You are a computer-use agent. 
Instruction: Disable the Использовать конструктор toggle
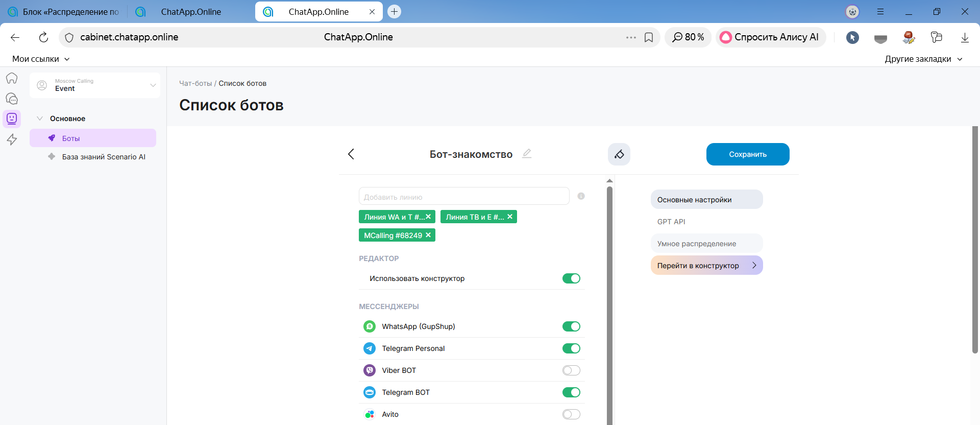pyautogui.click(x=571, y=278)
